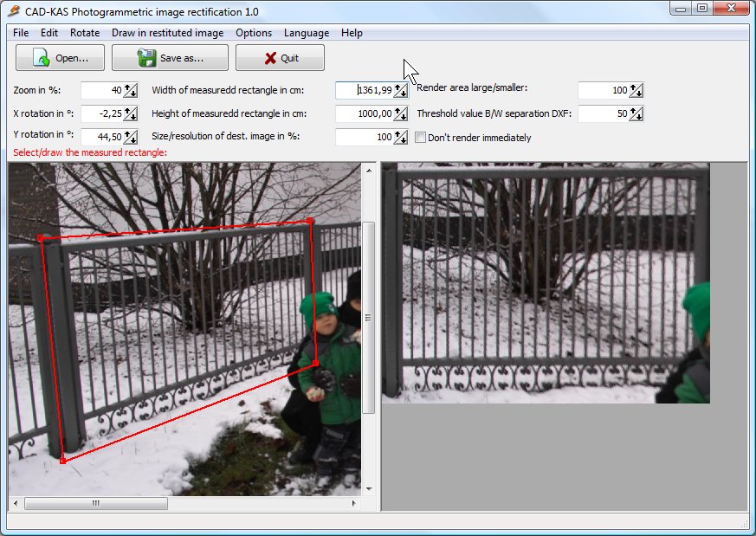Click the Threshold value B/W spinner arrows
The width and height of the screenshot is (756, 536).
tap(636, 113)
